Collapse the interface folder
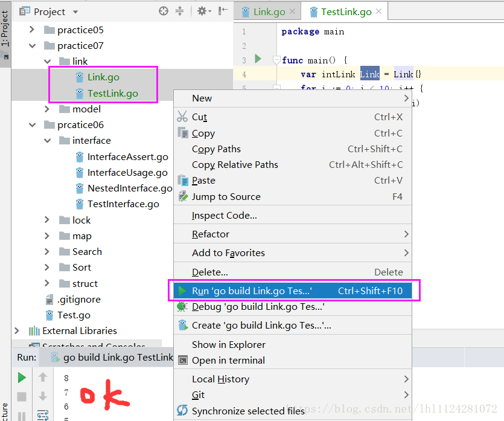This screenshot has height=421, width=504. 48,140
